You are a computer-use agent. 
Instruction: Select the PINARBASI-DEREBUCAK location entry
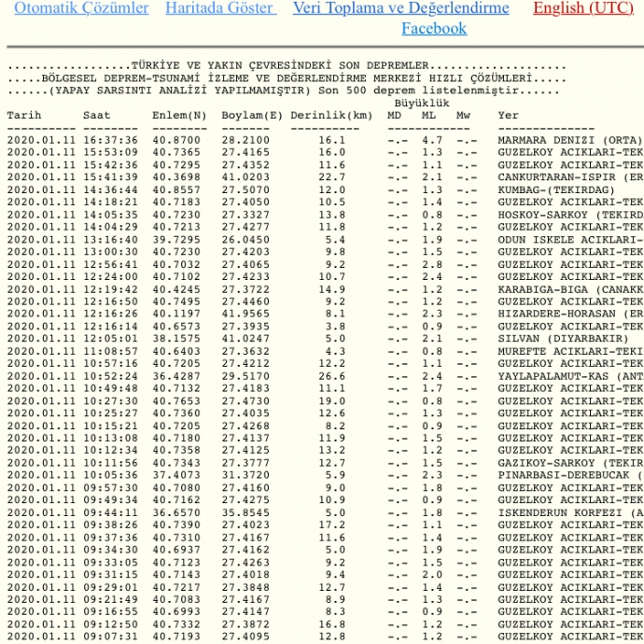[569, 476]
